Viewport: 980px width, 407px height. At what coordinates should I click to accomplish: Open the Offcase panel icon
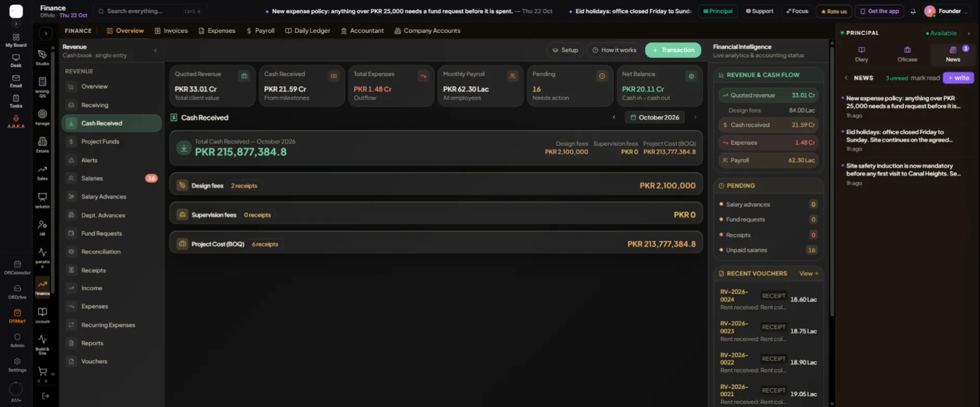coord(907,54)
